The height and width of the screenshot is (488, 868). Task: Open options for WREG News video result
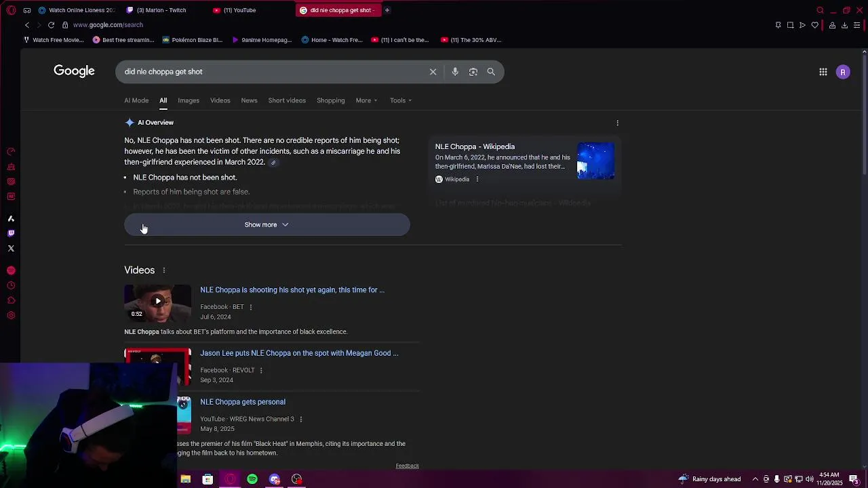(300, 420)
